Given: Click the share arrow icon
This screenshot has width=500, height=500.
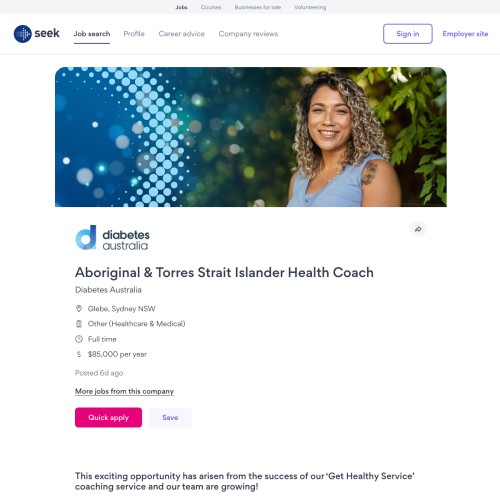Looking at the screenshot, I should (x=418, y=229).
